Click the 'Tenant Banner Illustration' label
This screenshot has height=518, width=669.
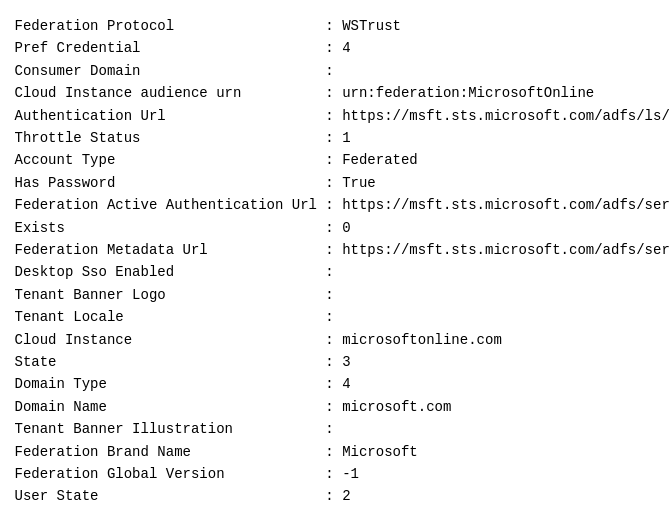123,429
